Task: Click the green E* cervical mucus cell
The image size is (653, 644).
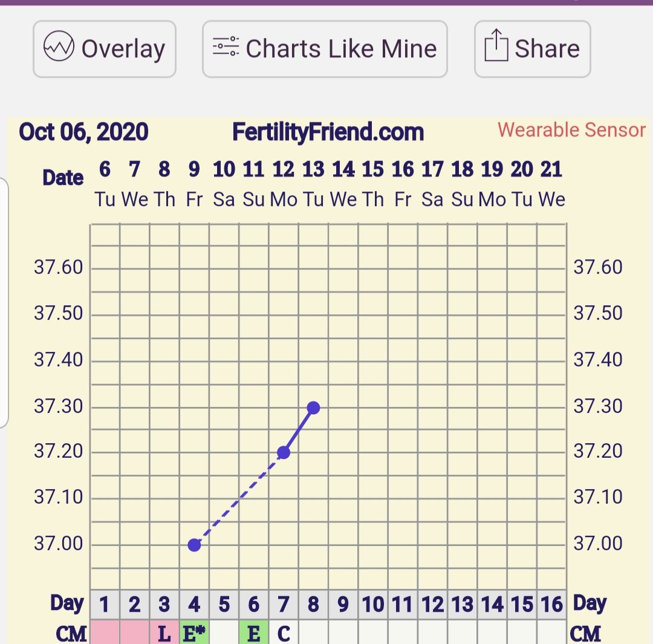Action: click(194, 633)
